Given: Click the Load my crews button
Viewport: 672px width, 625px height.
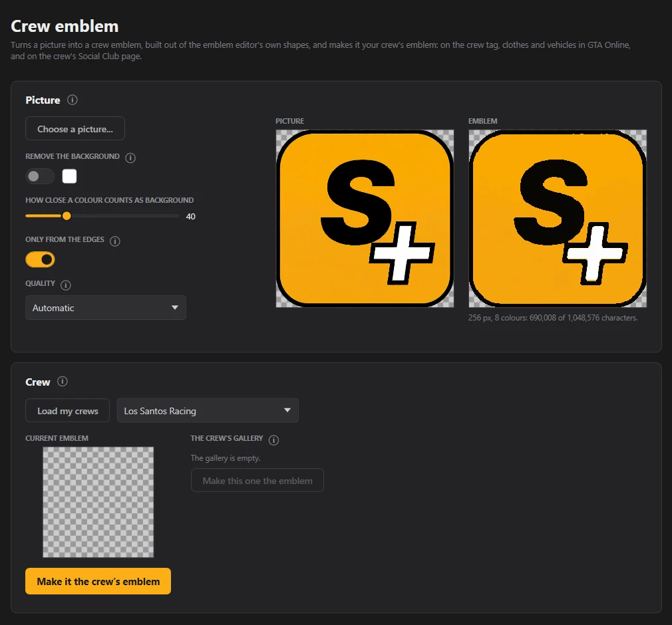Looking at the screenshot, I should (68, 410).
